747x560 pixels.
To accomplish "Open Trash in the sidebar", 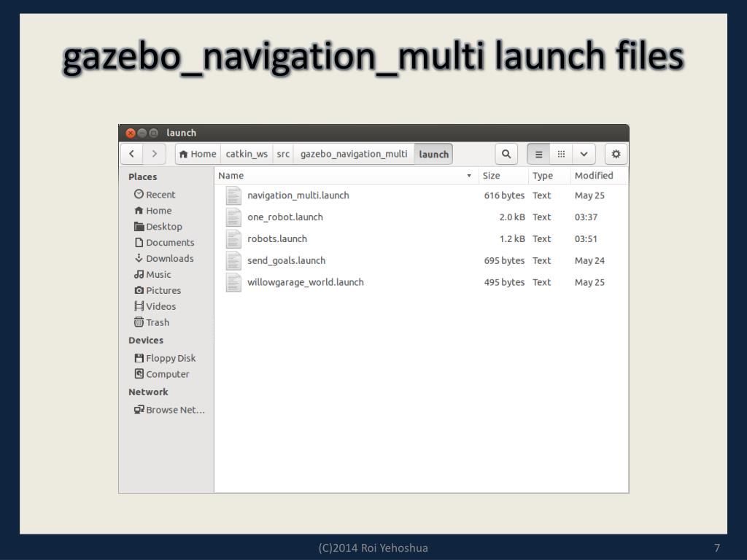I will coord(152,322).
